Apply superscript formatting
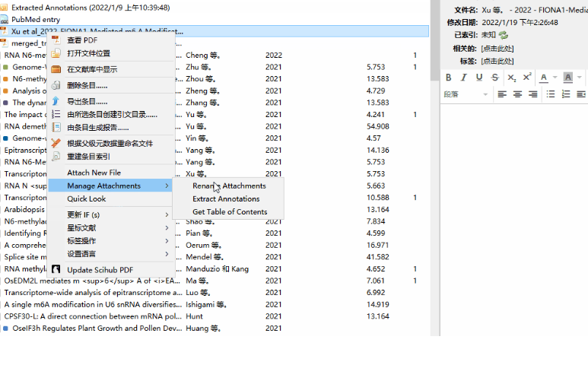This screenshot has width=588, height=365. coord(527,78)
